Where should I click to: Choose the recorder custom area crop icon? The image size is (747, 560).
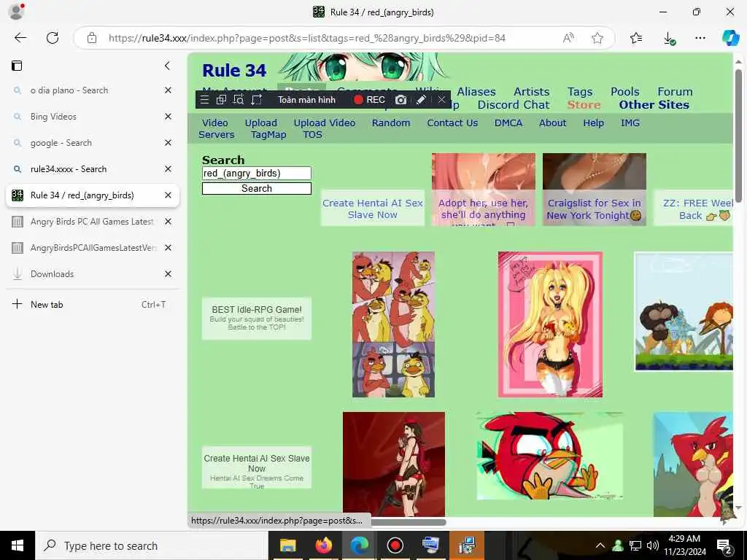point(256,99)
